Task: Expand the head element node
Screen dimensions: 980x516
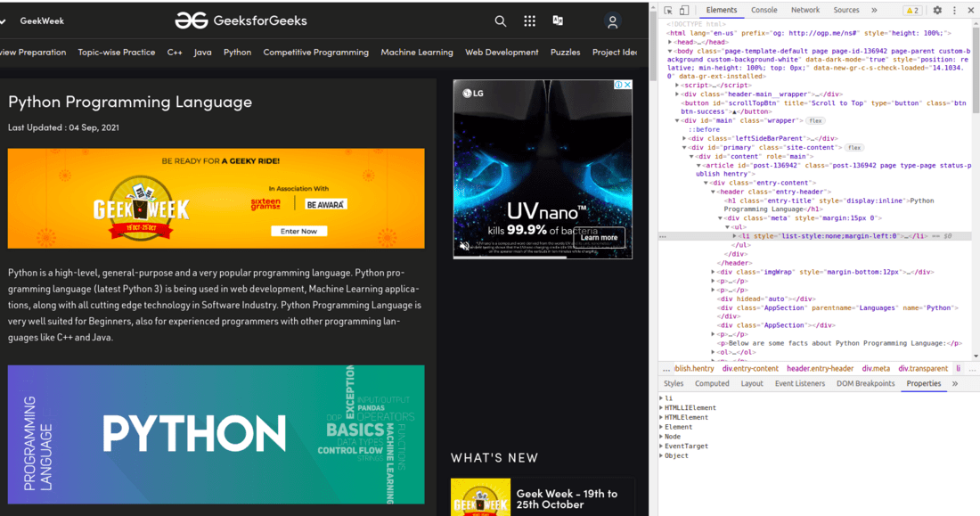Action: coord(670,42)
